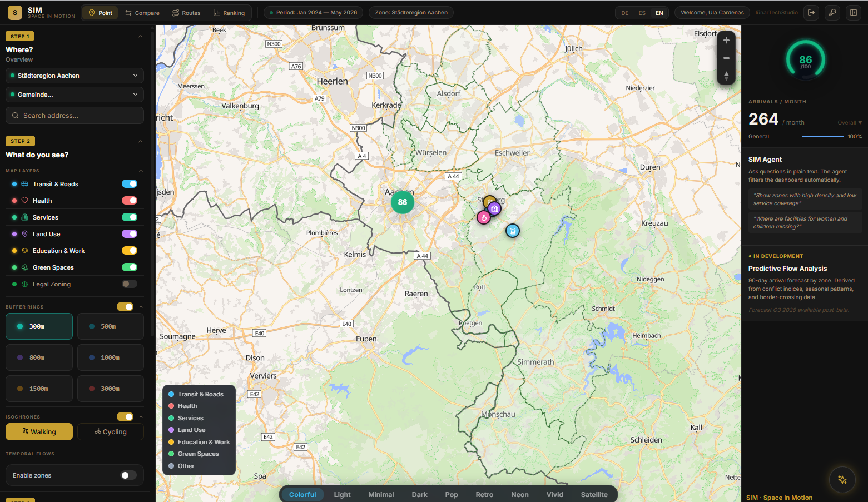The image size is (868, 502).
Task: Click the Health heart icon
Action: [24, 201]
